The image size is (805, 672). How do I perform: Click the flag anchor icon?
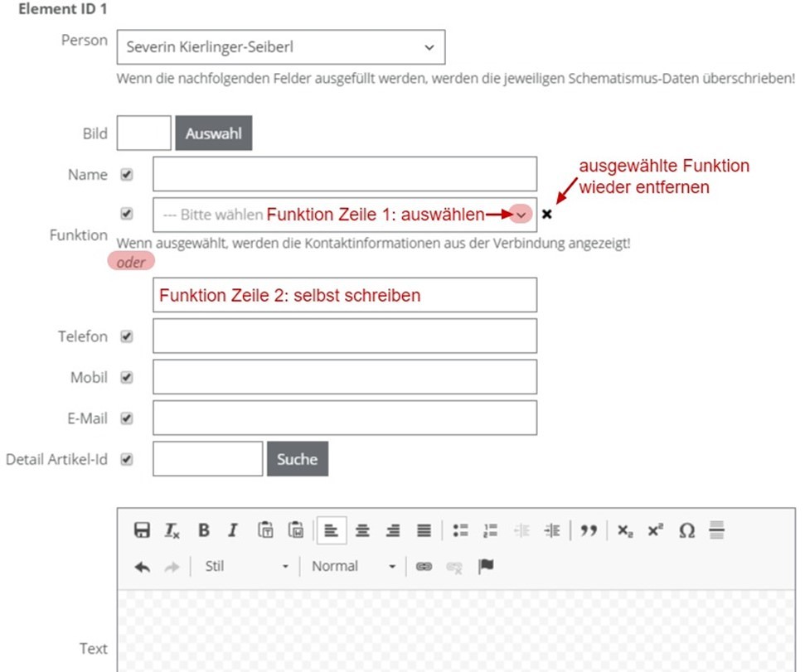tap(486, 567)
